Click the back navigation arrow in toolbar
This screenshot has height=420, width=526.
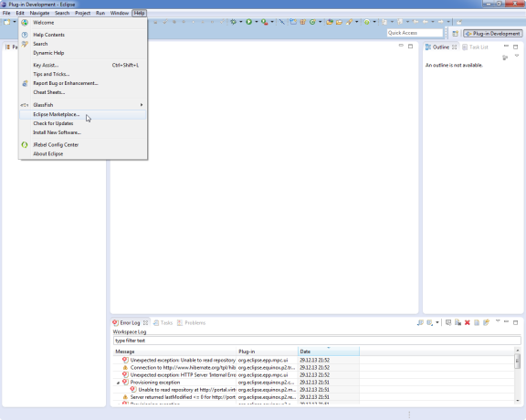pos(425,22)
